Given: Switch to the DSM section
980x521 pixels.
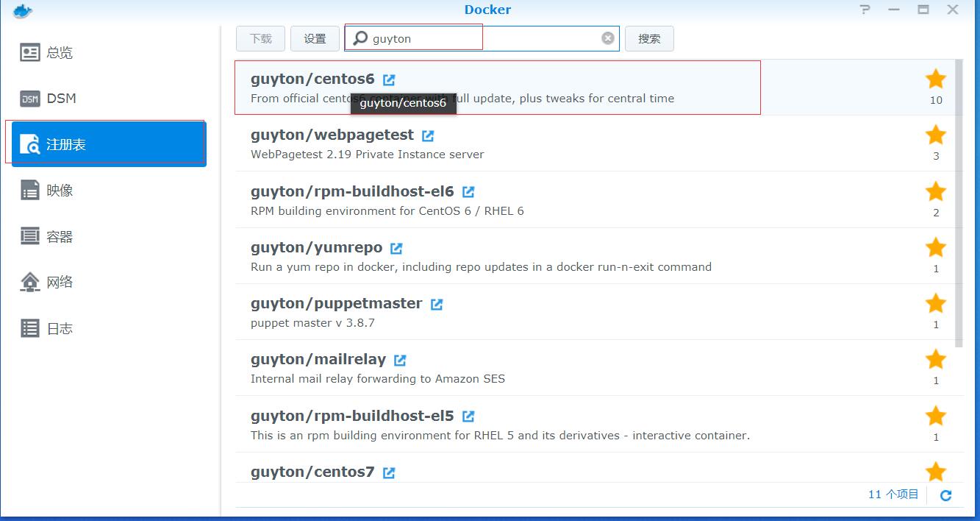Looking at the screenshot, I should click(x=109, y=99).
